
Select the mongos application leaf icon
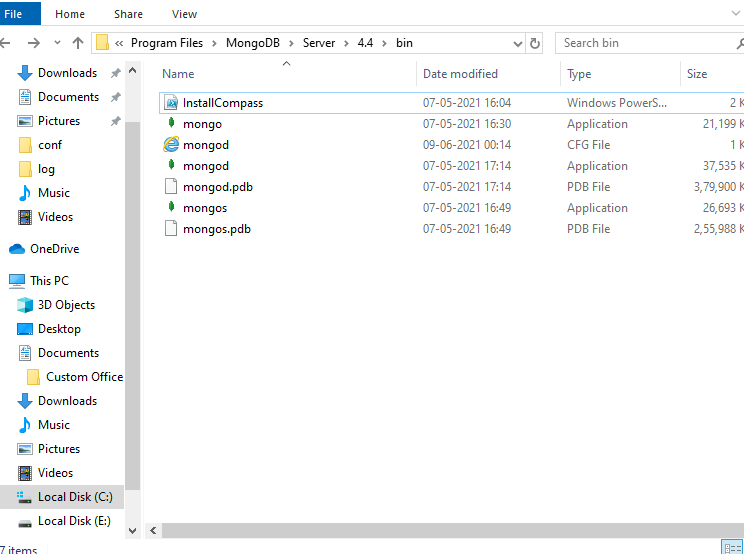click(171, 208)
